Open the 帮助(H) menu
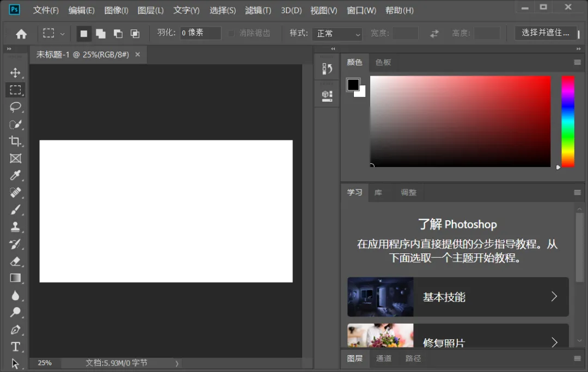 pos(400,10)
